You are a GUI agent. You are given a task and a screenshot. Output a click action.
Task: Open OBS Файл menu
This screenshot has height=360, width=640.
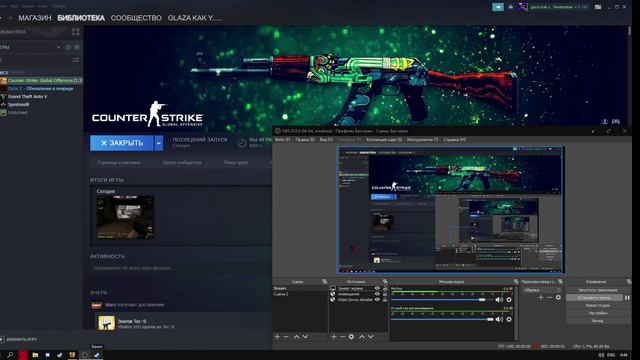(x=282, y=140)
